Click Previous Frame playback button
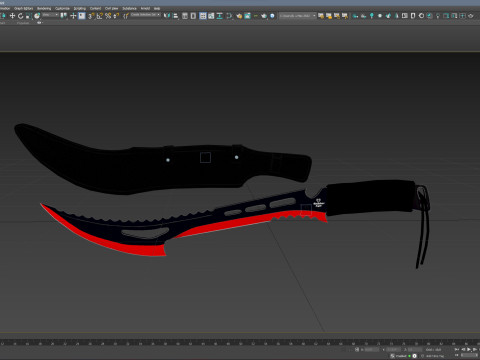 point(463,350)
